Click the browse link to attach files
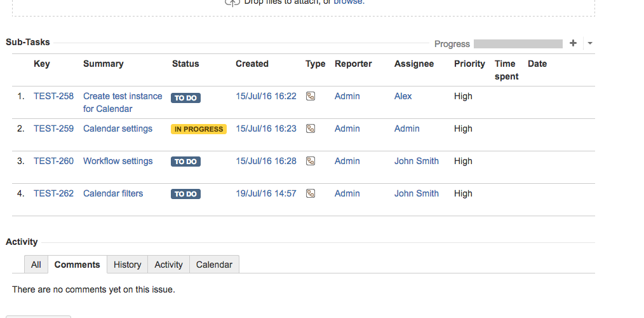This screenshot has width=644, height=318. (x=349, y=2)
